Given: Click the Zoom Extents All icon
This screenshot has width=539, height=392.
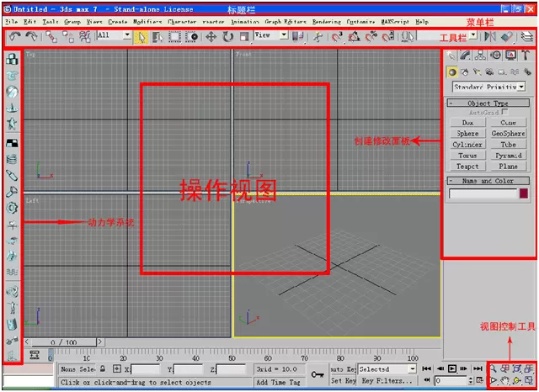Looking at the screenshot, I should tap(528, 368).
